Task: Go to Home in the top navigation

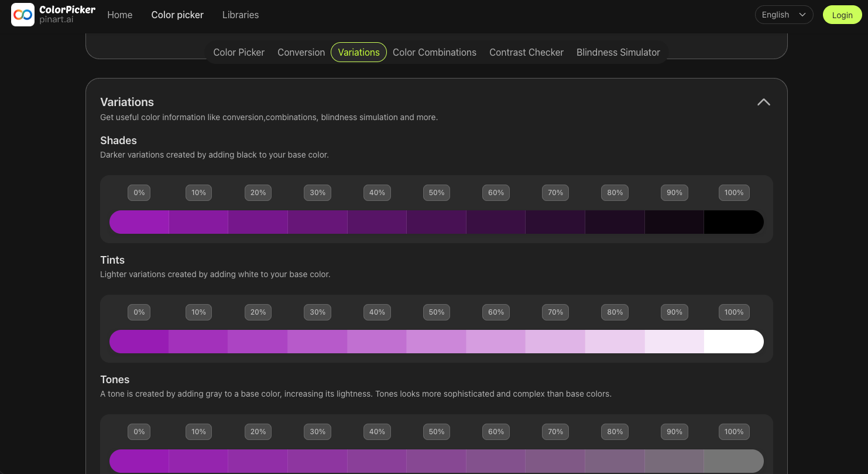Action: tap(119, 15)
